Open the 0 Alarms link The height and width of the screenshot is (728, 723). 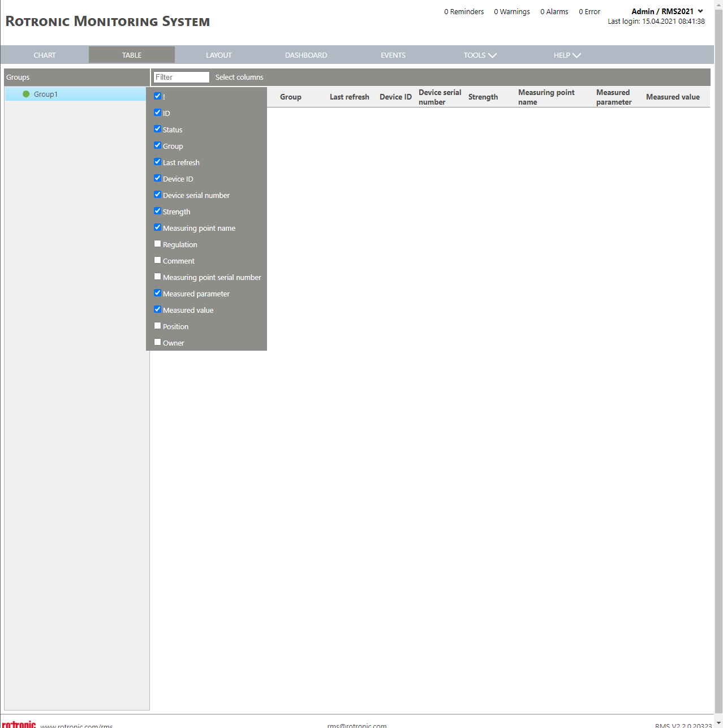pos(554,12)
